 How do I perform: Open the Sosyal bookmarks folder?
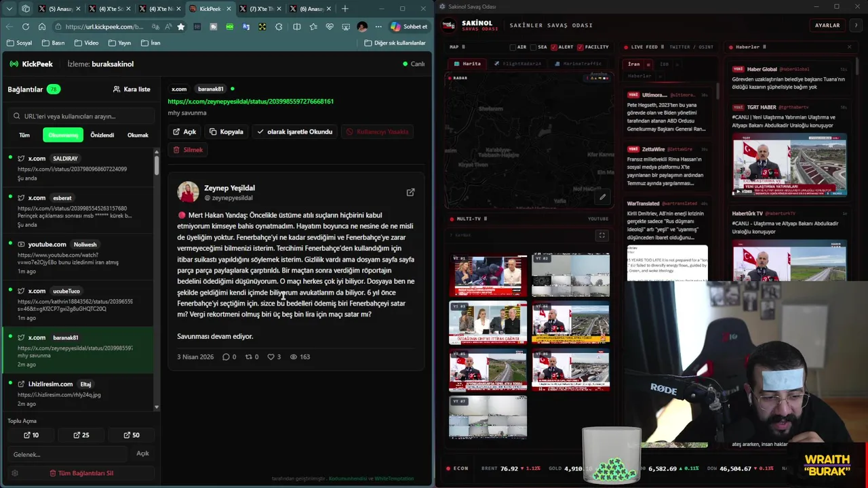point(19,43)
